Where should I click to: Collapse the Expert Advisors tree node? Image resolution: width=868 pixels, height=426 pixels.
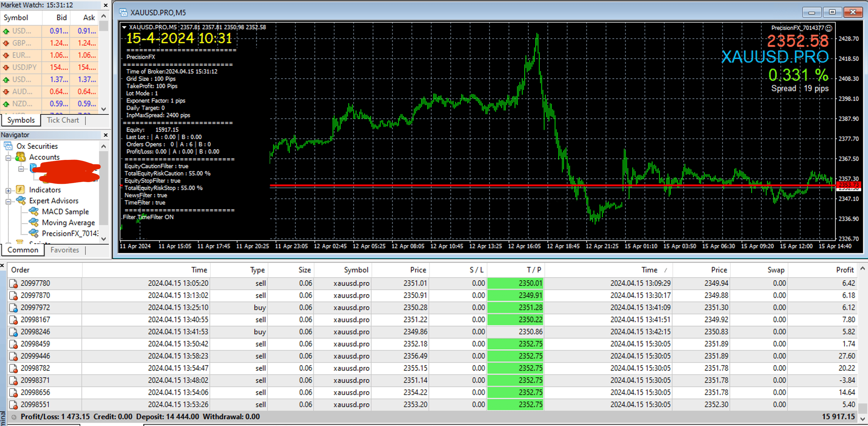click(x=8, y=201)
